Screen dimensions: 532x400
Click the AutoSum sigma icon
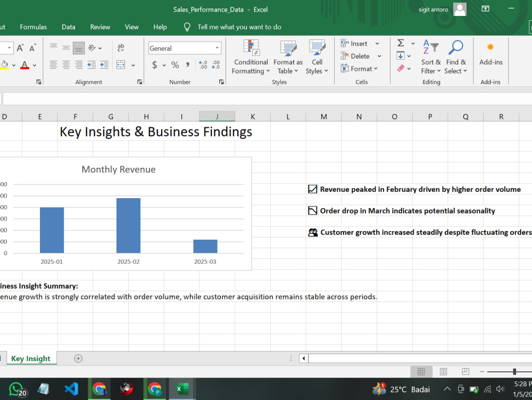click(x=401, y=43)
